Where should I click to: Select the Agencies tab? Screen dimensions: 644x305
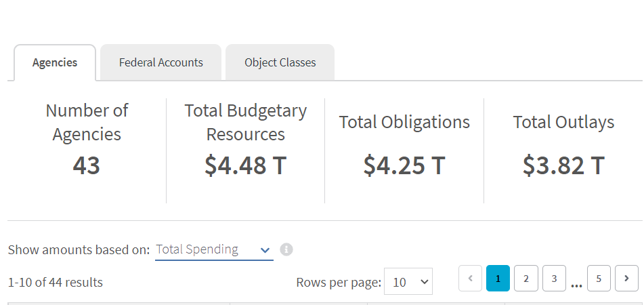coord(55,62)
